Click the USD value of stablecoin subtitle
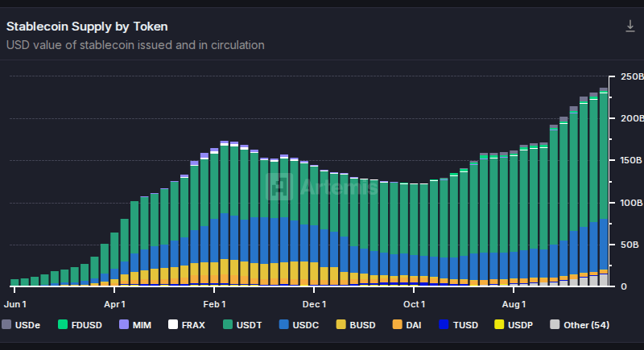This screenshot has height=350, width=644. point(135,45)
